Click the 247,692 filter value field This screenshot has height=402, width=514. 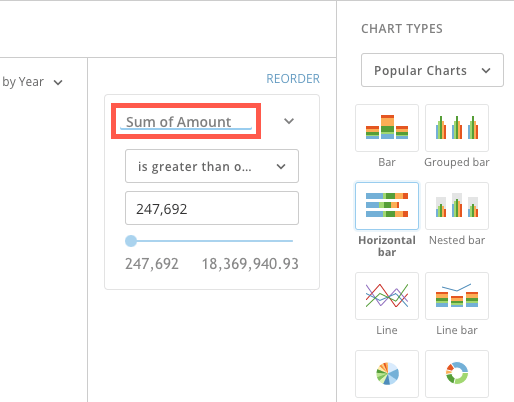point(212,208)
